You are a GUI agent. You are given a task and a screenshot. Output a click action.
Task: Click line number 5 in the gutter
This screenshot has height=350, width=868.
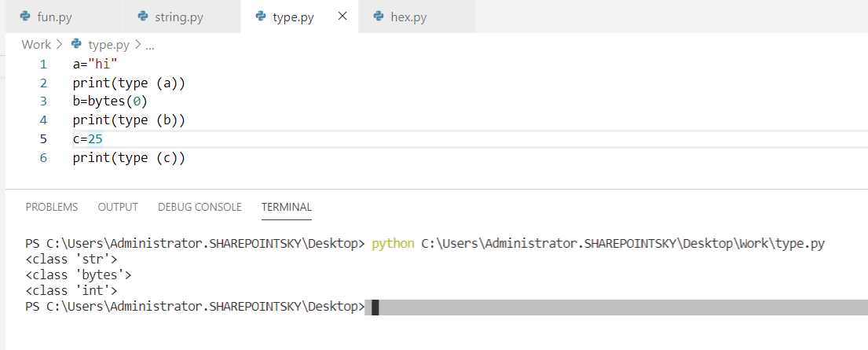[43, 139]
